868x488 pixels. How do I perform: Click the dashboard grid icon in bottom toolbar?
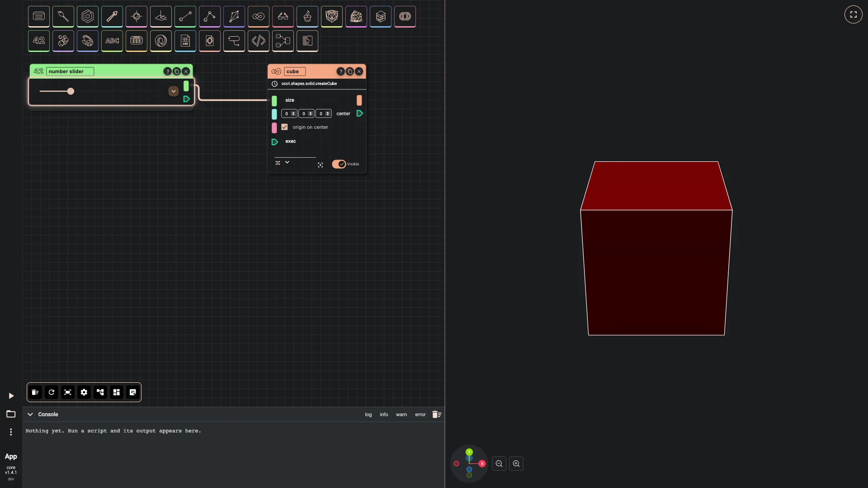click(x=117, y=392)
